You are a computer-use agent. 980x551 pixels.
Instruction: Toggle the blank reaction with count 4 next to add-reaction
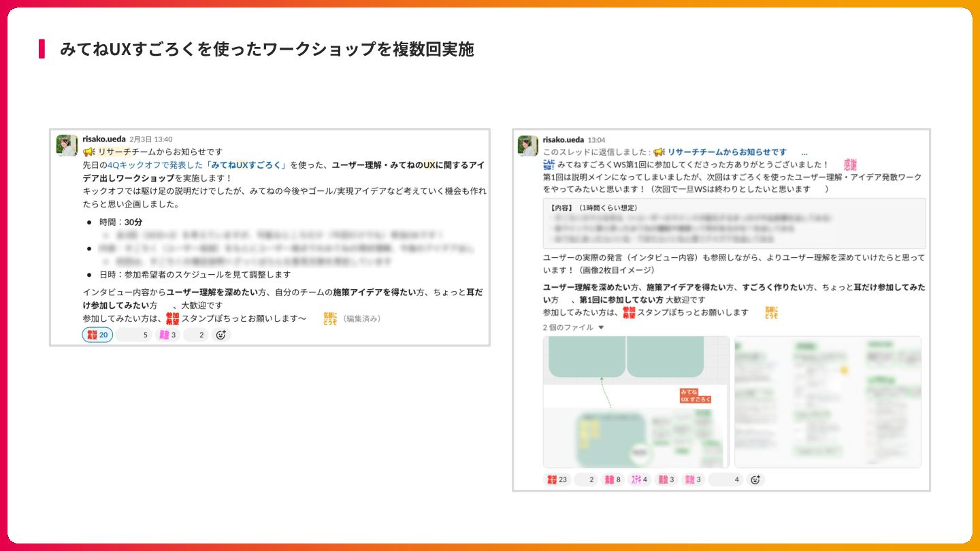725,480
